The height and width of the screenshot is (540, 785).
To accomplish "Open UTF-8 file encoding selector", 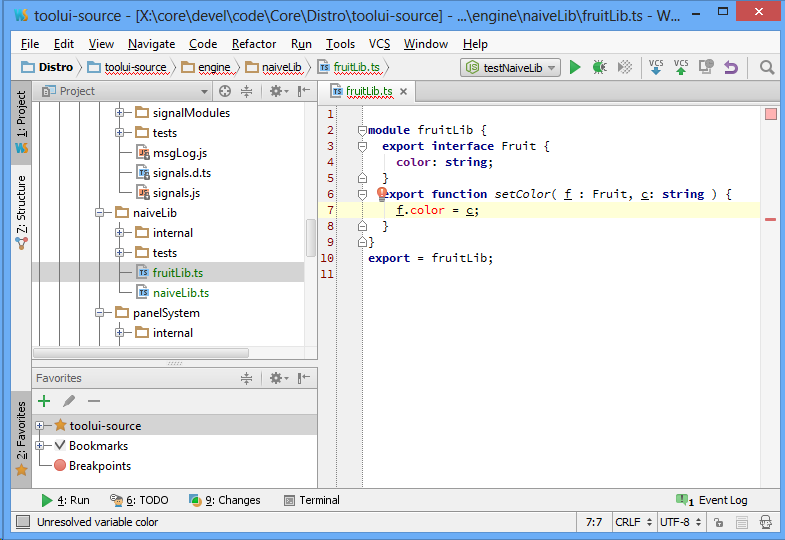I will (x=680, y=522).
